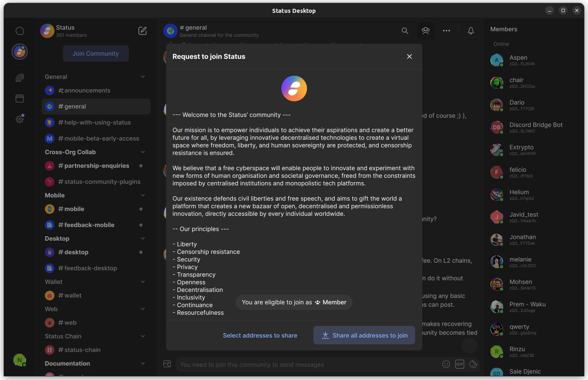Collapse the Wallet category chevron
Screen dimensions: 588x380
(x=143, y=282)
